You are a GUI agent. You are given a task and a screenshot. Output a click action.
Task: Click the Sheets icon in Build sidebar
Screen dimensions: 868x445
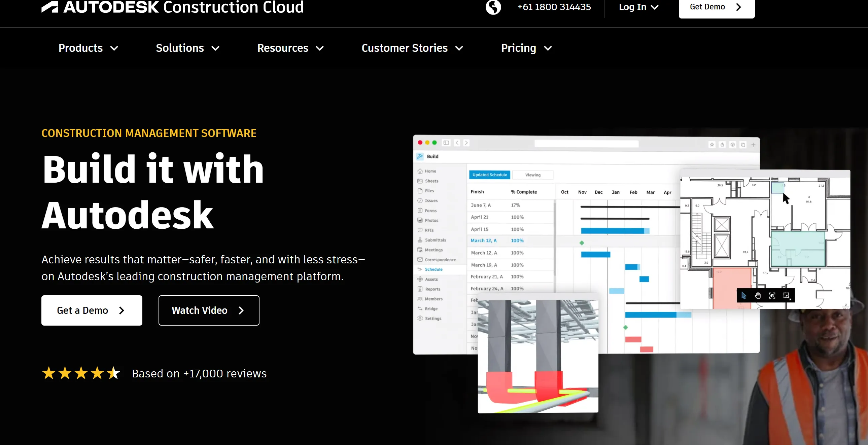420,181
